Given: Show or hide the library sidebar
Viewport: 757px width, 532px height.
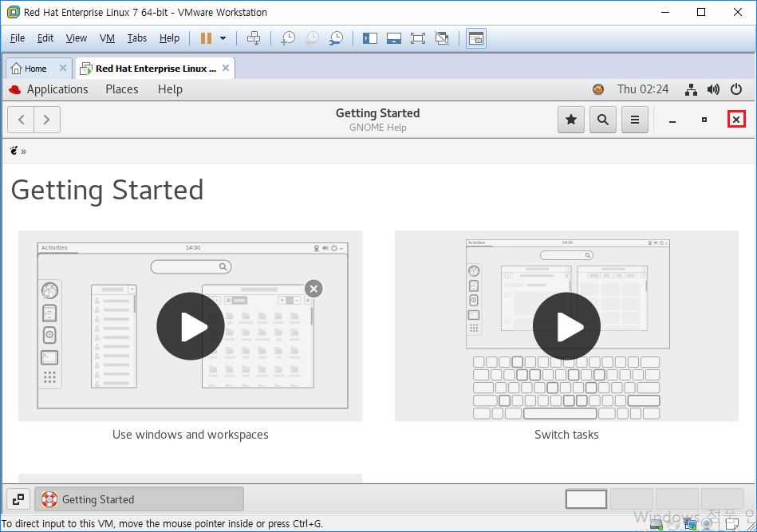Looking at the screenshot, I should click(370, 38).
